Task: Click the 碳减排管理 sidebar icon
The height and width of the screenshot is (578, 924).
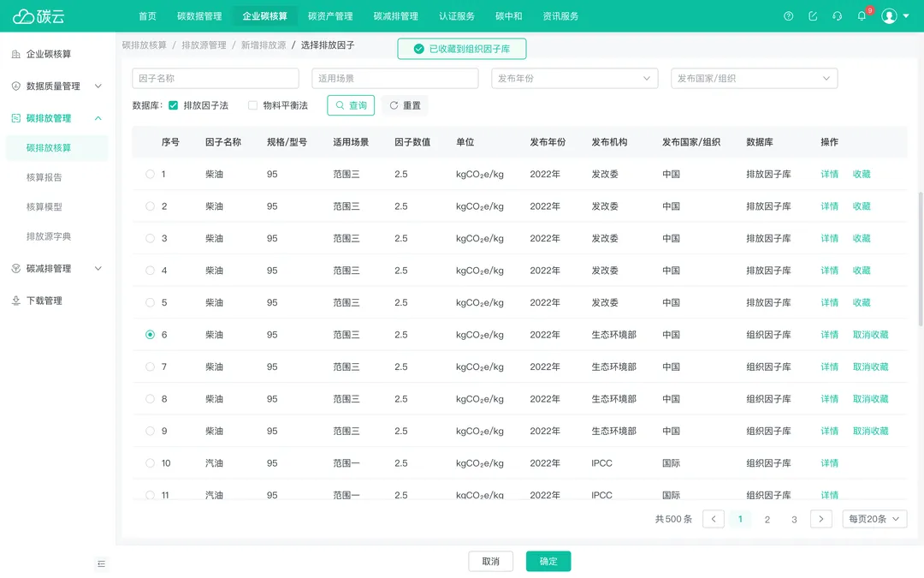Action: click(16, 268)
